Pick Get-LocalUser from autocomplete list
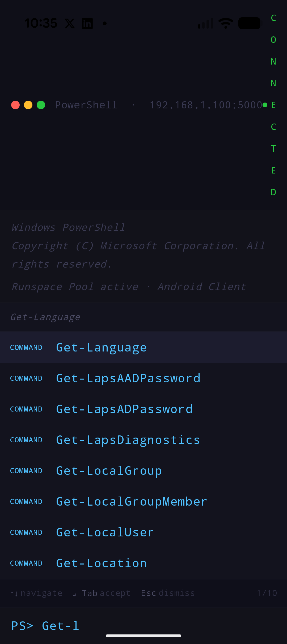This screenshot has height=644, width=287. [x=105, y=532]
